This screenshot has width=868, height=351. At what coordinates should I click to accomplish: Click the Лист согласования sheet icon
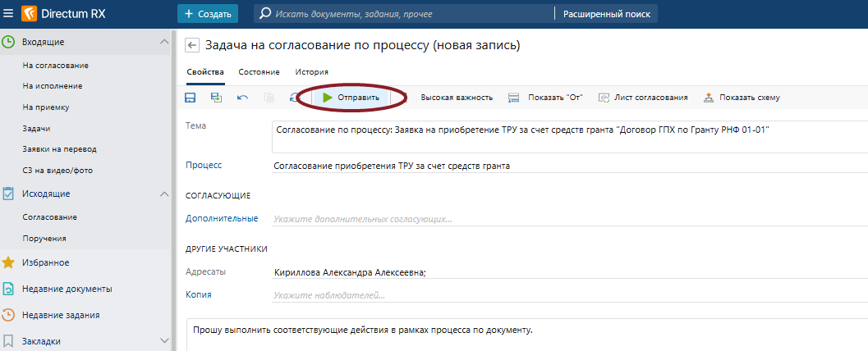tap(604, 98)
